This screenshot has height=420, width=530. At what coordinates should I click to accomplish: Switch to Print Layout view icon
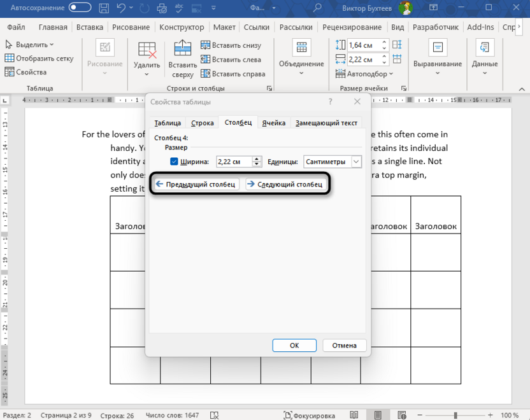click(x=378, y=415)
